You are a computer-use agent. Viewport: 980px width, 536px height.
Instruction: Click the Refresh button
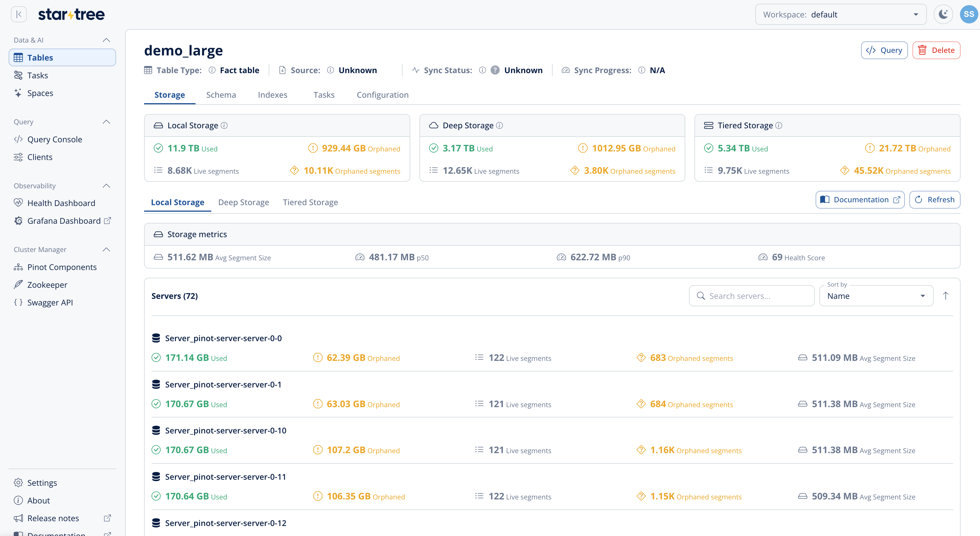click(x=934, y=200)
